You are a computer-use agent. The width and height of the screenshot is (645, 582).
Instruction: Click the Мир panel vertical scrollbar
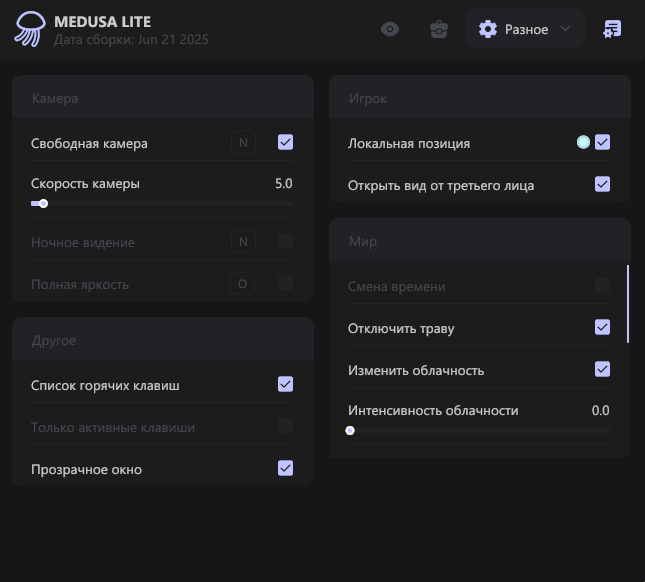tap(628, 304)
